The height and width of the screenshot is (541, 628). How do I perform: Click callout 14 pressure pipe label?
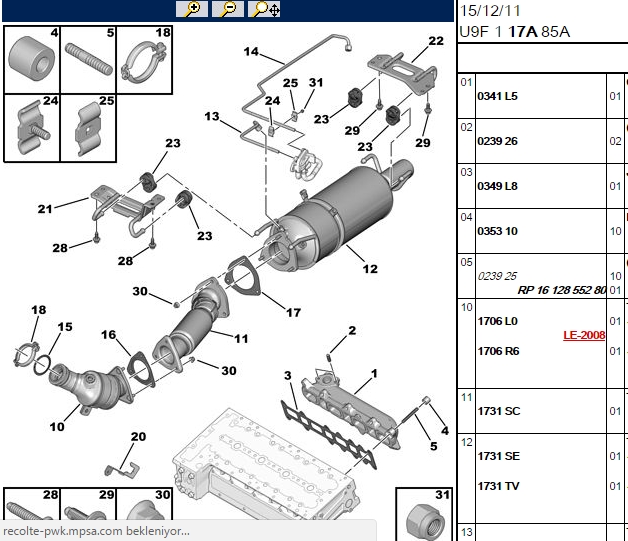(x=251, y=51)
